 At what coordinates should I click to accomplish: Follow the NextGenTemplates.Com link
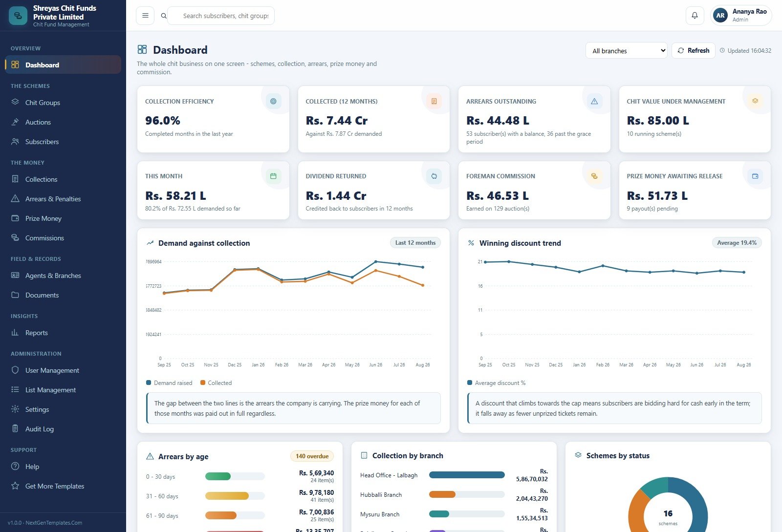54,523
